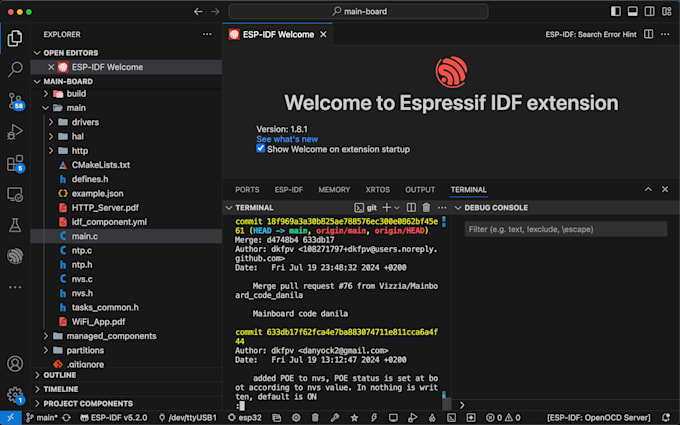The height and width of the screenshot is (425, 680).
Task: Expand the hal folder
Action: pyautogui.click(x=51, y=137)
